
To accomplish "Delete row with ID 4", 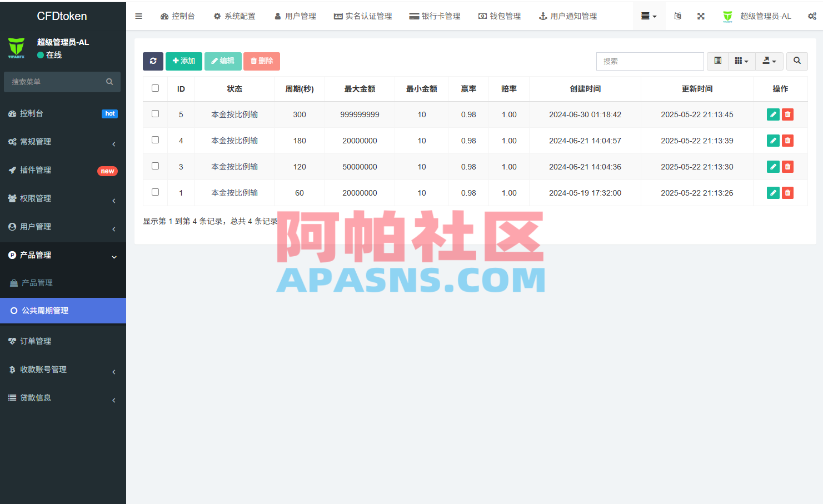I will click(787, 141).
